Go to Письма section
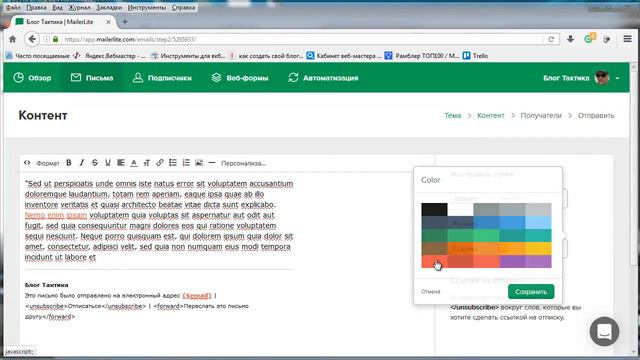Viewport: 640px width, 360px height. click(92, 78)
